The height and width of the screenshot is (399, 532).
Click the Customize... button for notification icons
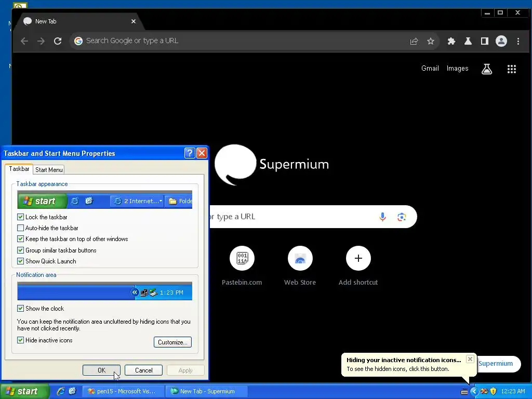pyautogui.click(x=172, y=342)
